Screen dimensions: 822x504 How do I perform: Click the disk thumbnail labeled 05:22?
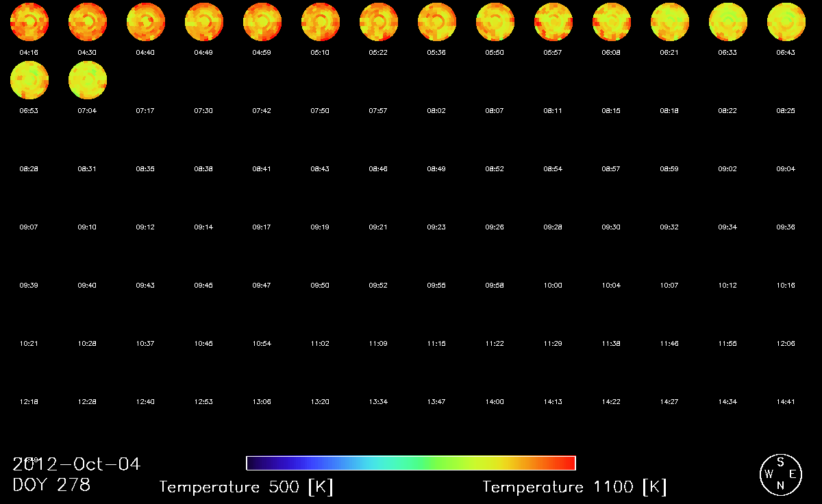tap(379, 22)
